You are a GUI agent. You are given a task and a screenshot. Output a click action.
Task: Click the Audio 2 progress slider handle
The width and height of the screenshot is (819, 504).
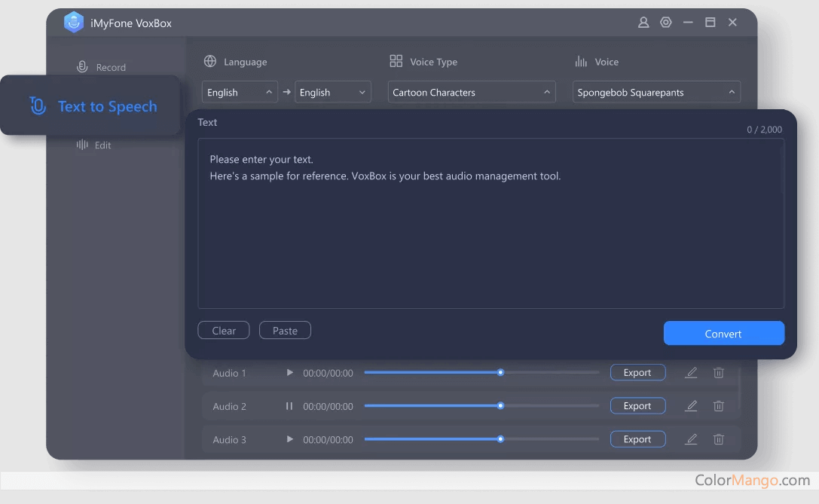click(x=500, y=406)
